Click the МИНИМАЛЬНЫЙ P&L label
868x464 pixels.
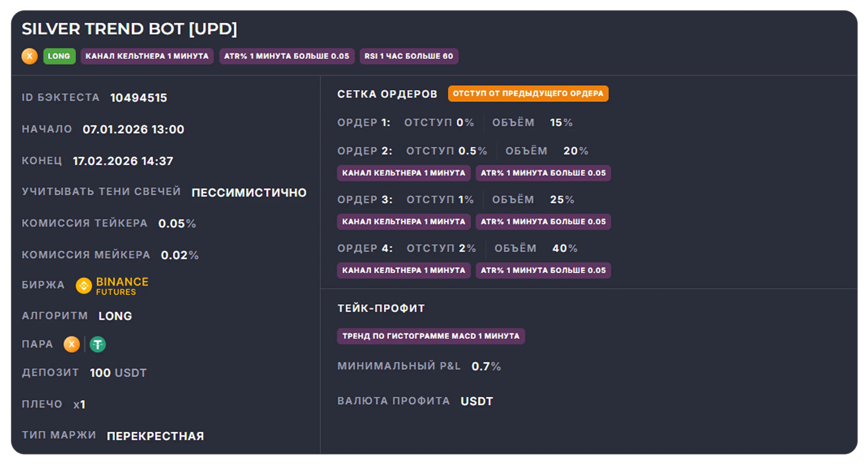coord(399,366)
